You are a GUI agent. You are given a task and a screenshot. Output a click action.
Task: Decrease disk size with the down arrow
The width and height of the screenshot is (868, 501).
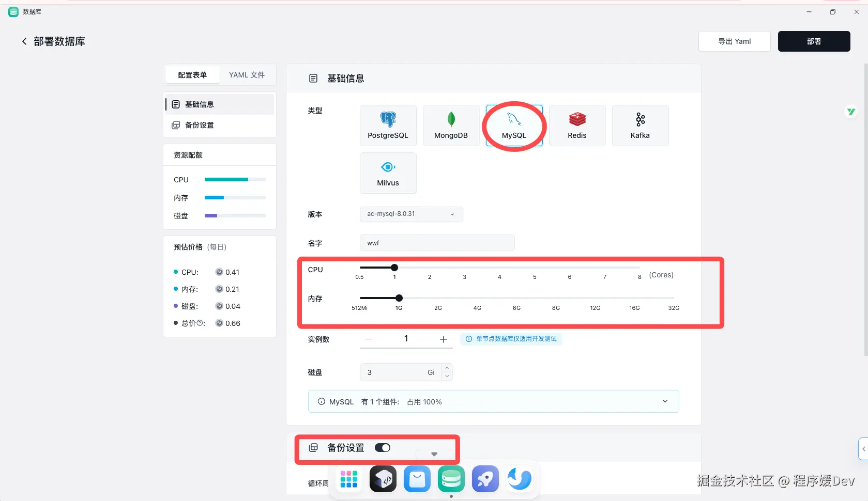(447, 376)
